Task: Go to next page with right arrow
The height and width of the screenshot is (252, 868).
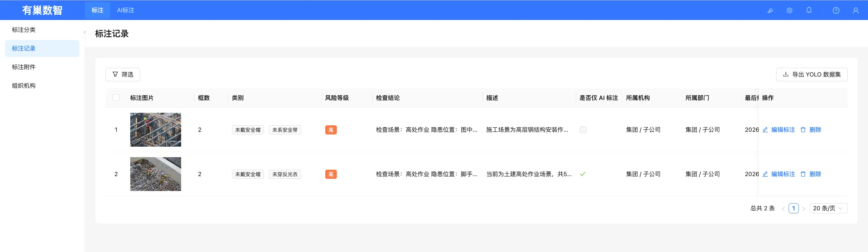Action: 804,209
